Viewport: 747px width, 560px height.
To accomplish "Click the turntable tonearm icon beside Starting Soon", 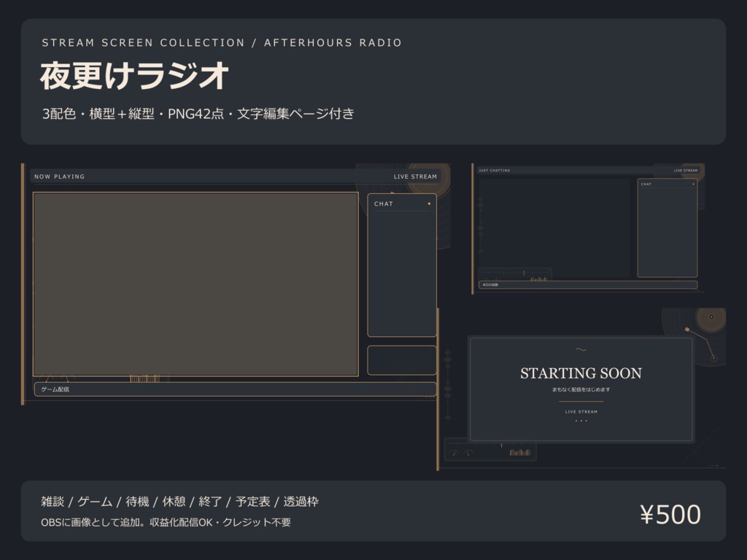I will click(x=700, y=344).
